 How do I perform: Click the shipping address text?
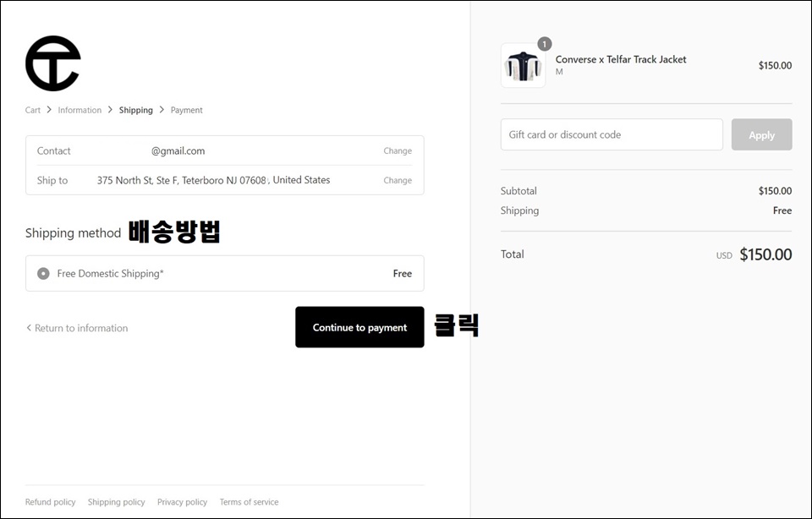click(x=213, y=180)
